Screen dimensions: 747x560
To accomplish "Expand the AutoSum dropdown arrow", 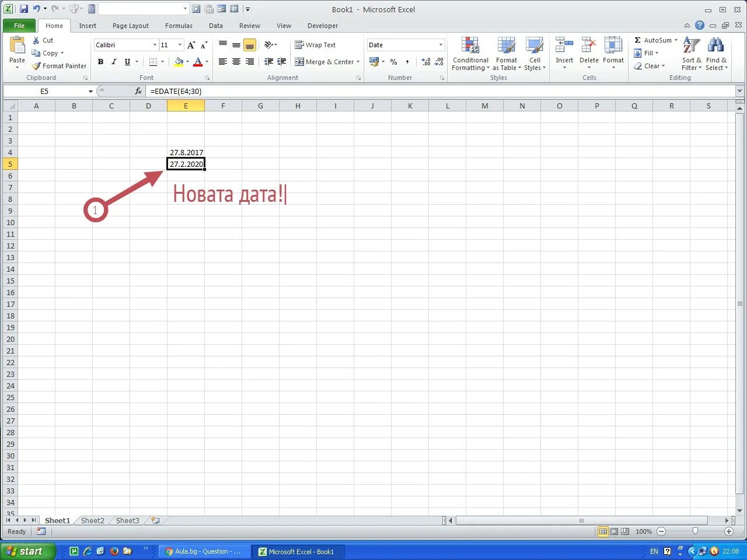I will pyautogui.click(x=676, y=40).
